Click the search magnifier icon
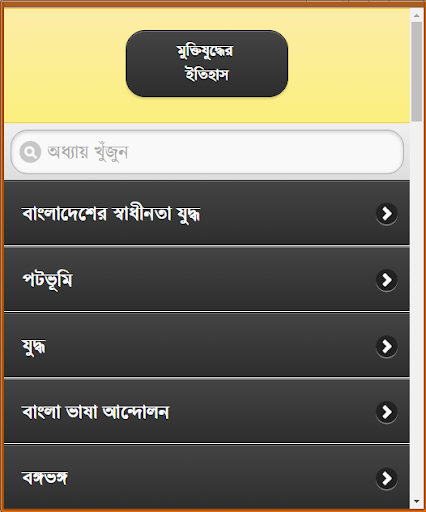The image size is (426, 512). click(x=30, y=152)
